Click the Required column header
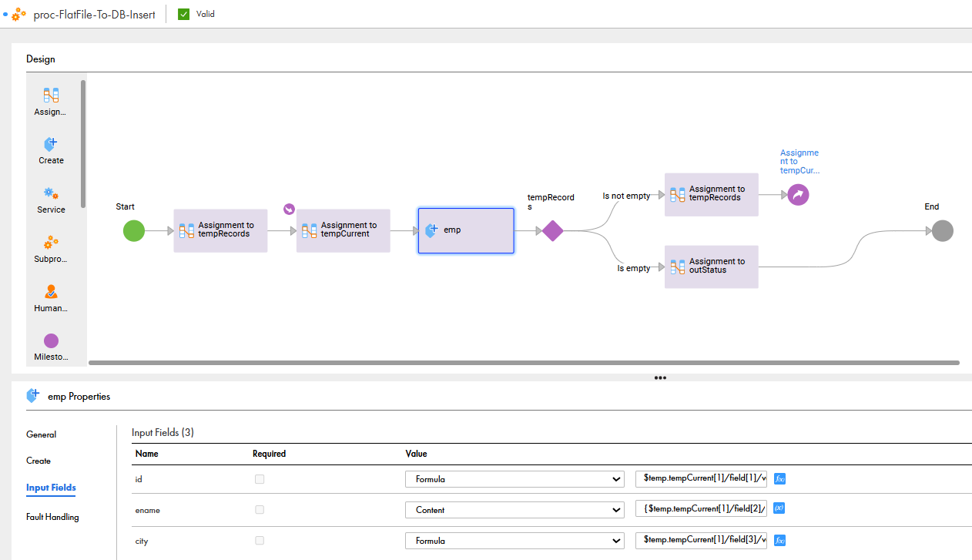This screenshot has height=560, width=972. click(269, 454)
